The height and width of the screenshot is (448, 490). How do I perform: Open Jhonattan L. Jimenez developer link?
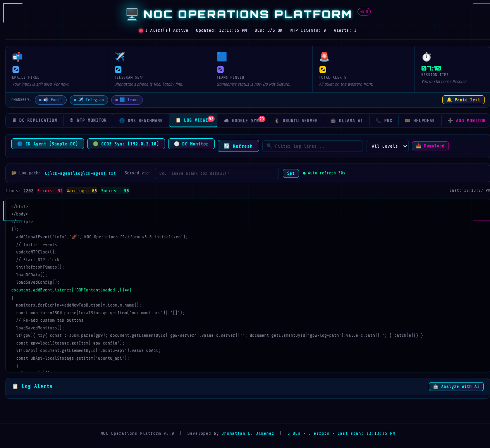coord(248,433)
